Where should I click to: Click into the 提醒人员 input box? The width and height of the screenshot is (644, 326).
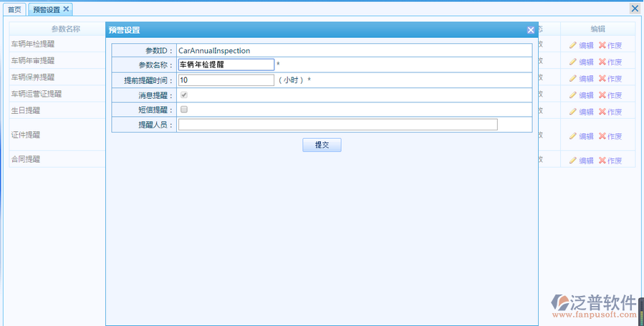[x=337, y=125]
